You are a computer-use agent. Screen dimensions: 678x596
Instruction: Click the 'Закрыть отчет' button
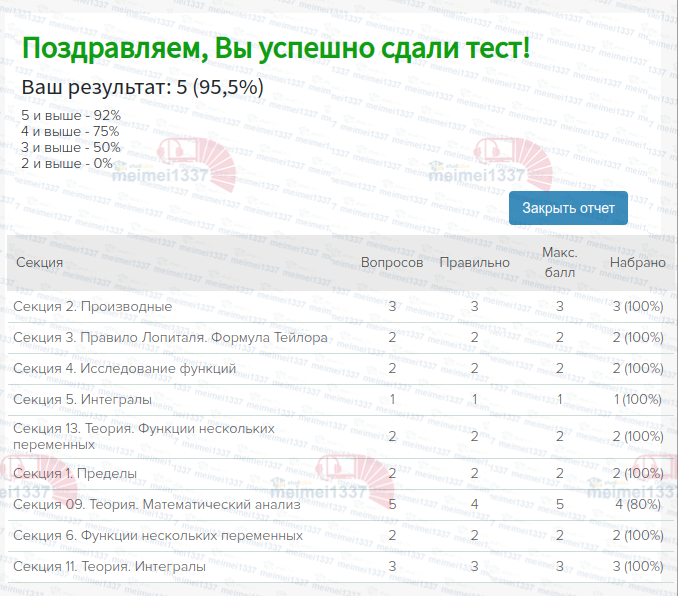click(x=568, y=208)
